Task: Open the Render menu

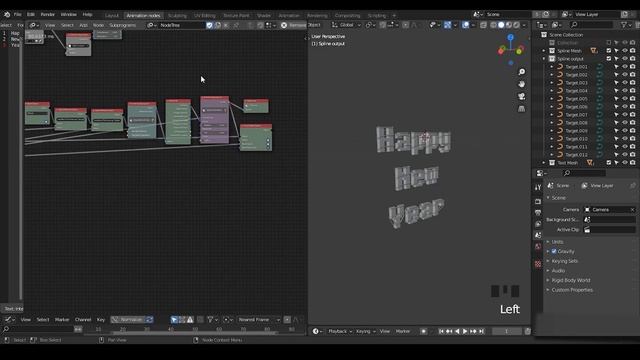Action: [x=47, y=14]
